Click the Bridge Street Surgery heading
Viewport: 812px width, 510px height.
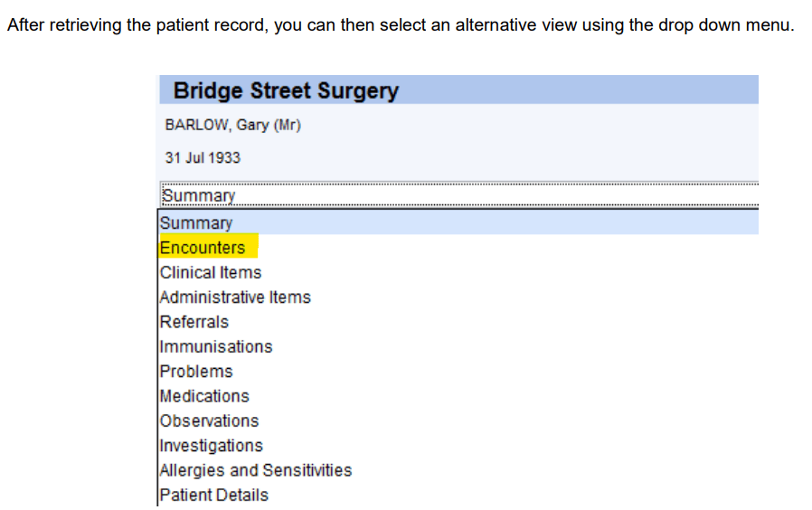(x=286, y=91)
